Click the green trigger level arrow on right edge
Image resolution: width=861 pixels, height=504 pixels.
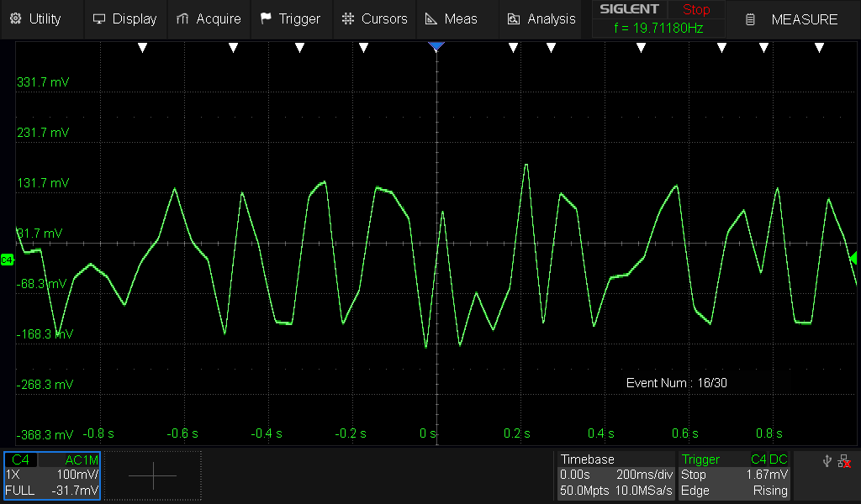[x=853, y=258]
